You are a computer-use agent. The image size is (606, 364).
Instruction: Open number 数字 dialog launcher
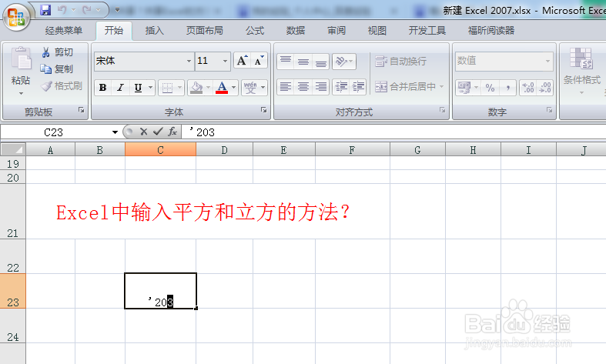[549, 110]
